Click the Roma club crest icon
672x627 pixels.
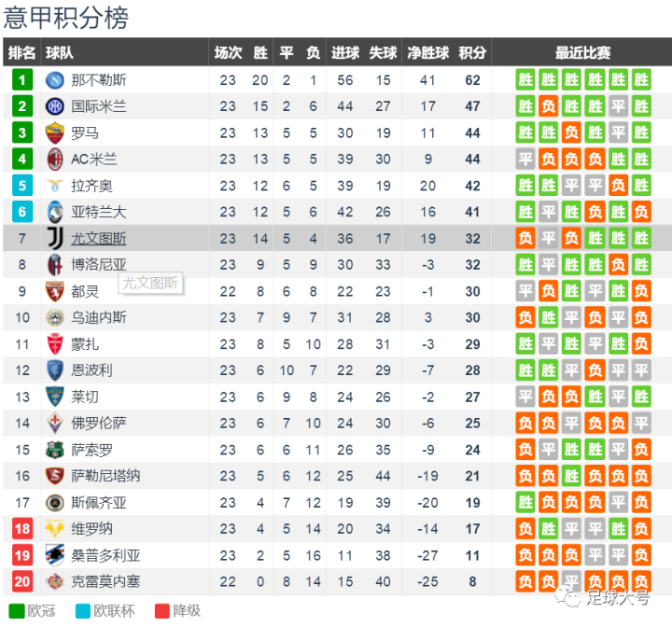pos(55,132)
